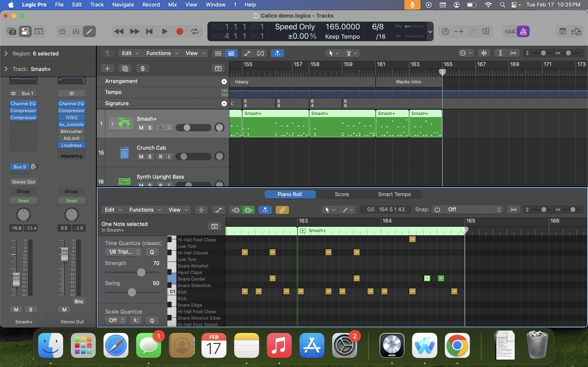Click the Add Track plus button
The image size is (588, 367).
click(x=107, y=69)
